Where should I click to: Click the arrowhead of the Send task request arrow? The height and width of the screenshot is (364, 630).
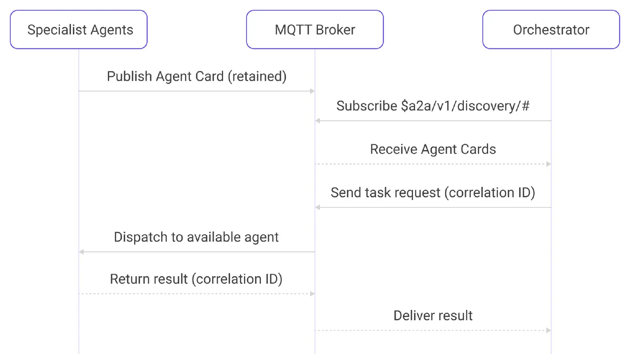(318, 207)
